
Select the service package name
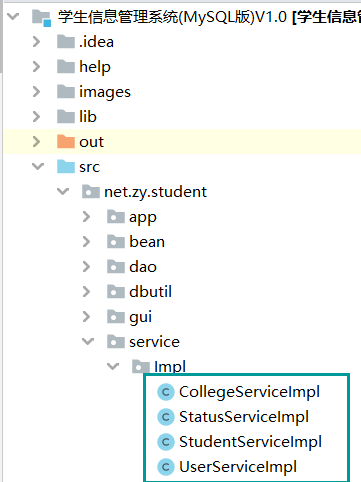[154, 342]
